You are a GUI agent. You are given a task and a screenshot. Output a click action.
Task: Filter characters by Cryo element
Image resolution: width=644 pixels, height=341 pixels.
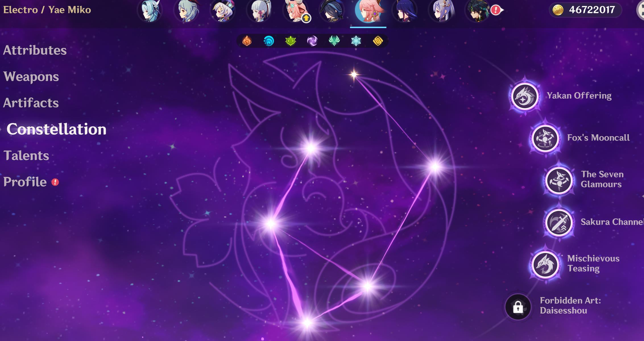click(x=356, y=41)
